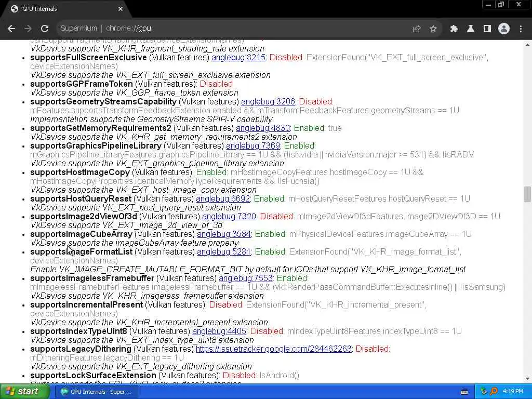Click the 4:19 PM taskbar clock

(x=513, y=392)
